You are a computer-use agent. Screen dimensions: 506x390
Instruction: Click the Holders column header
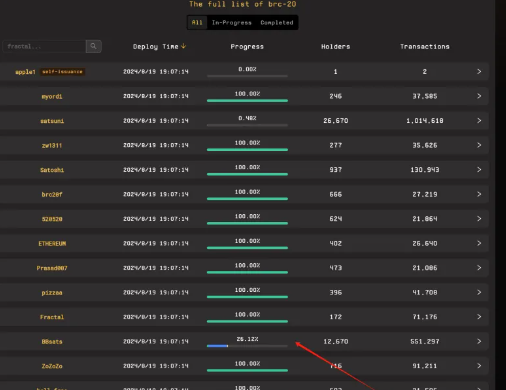coord(335,47)
